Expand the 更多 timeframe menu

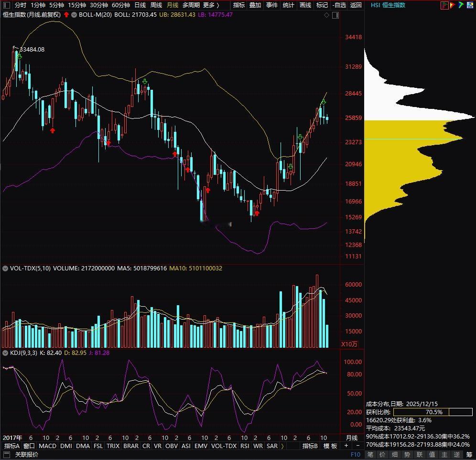211,5
